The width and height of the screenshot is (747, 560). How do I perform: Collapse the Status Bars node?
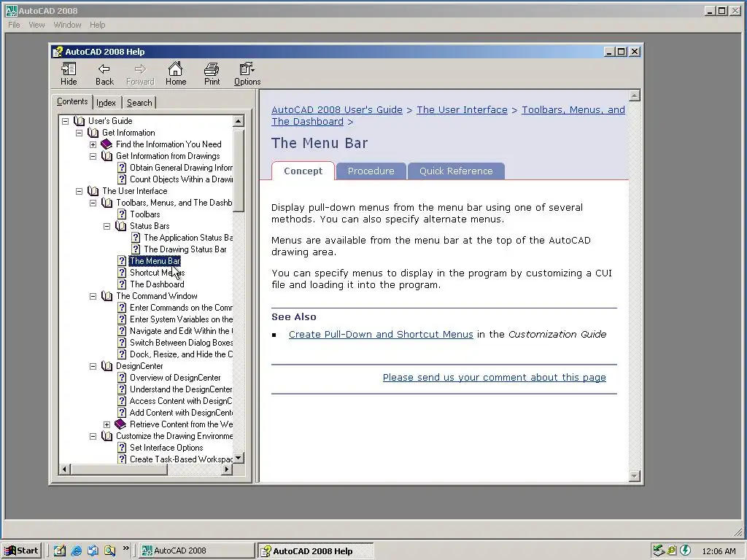point(107,226)
